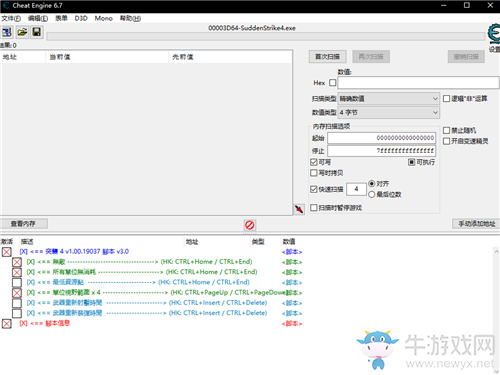Open Cheat Engine settings via logo
This screenshot has width=500, height=375.
(x=494, y=34)
